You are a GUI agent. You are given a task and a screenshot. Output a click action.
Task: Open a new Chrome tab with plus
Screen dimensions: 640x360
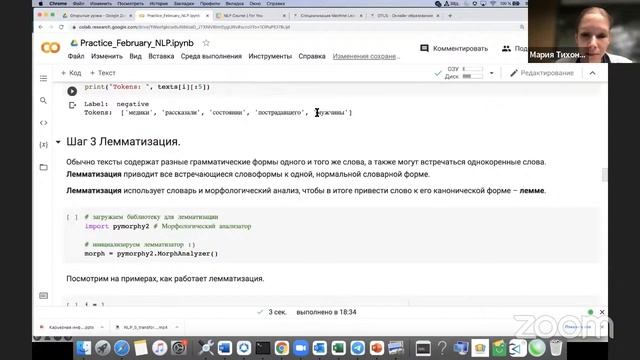[x=450, y=16]
